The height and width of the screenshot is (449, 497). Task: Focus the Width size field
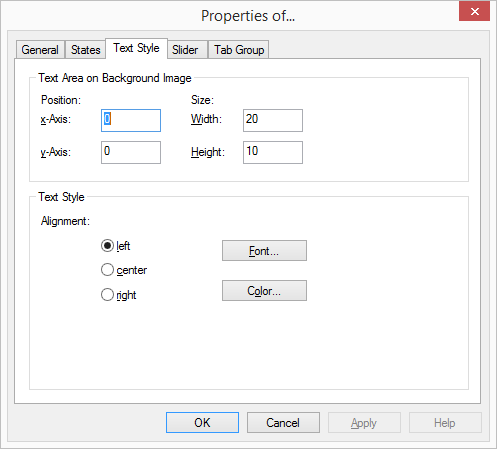[x=273, y=120]
